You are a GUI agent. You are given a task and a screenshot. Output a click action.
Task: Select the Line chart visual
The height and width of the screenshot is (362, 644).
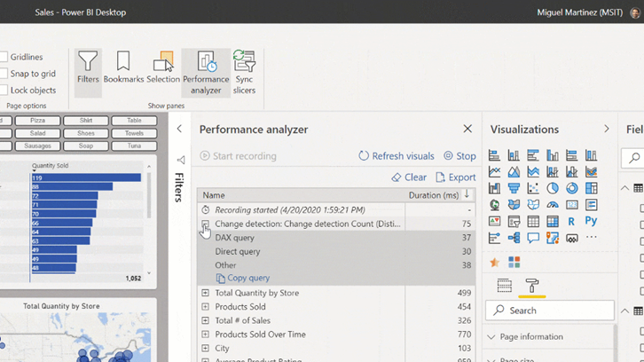coord(494,172)
